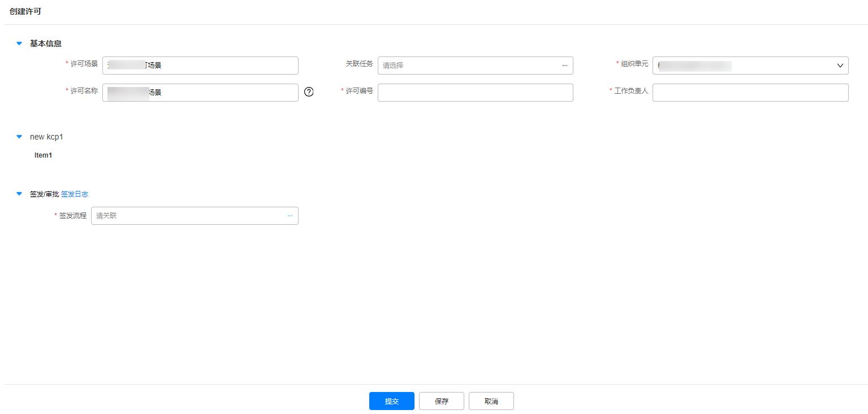
Task: Open the 签发日志 link
Action: click(x=75, y=194)
